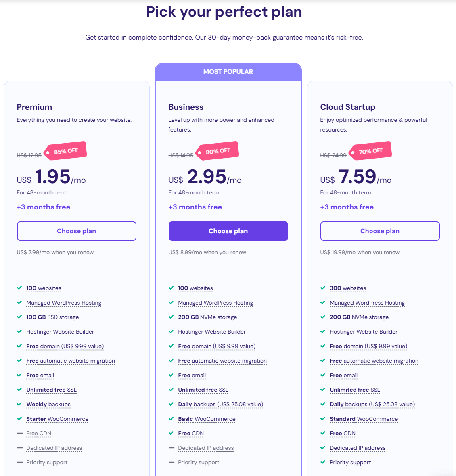
Task: Click checkmark beside Business Free CDN
Action: pyautogui.click(x=171, y=433)
